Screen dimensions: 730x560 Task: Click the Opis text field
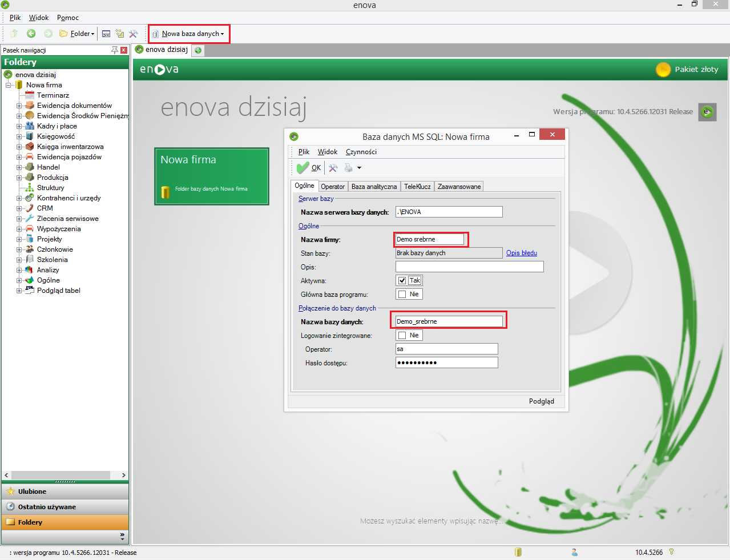click(470, 267)
